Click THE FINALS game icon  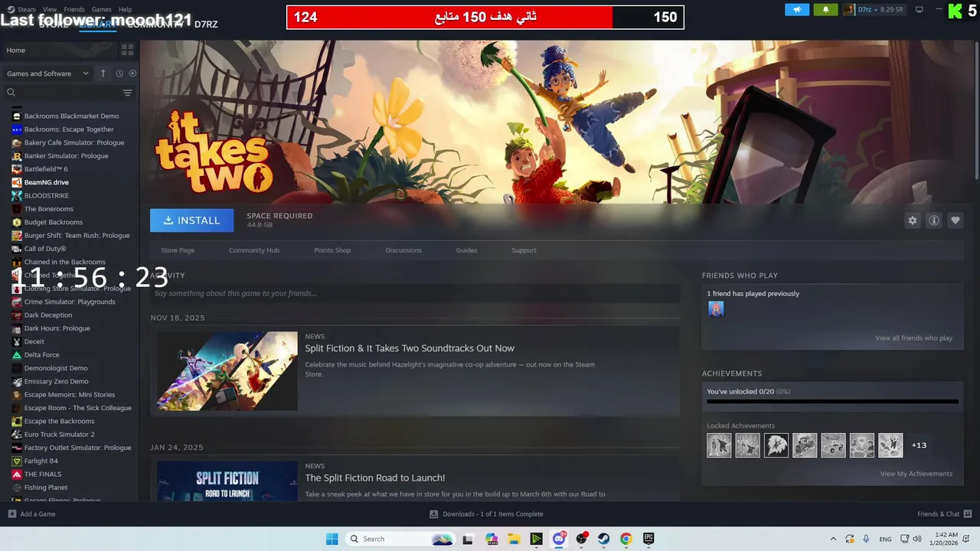point(17,474)
